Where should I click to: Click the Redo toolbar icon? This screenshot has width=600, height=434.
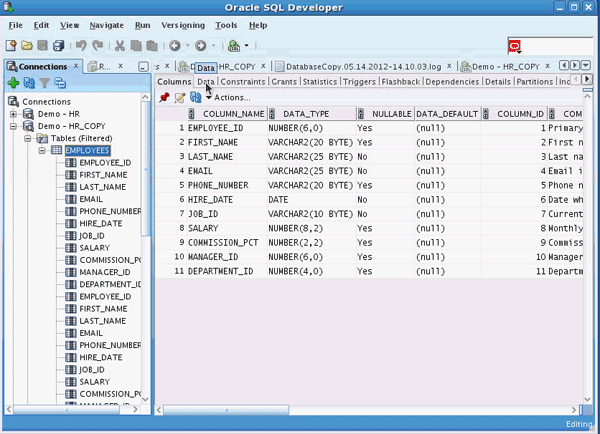tap(98, 46)
